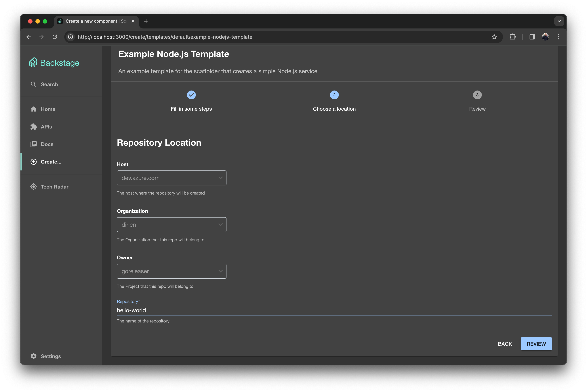
Task: Reload the page
Action: point(55,37)
